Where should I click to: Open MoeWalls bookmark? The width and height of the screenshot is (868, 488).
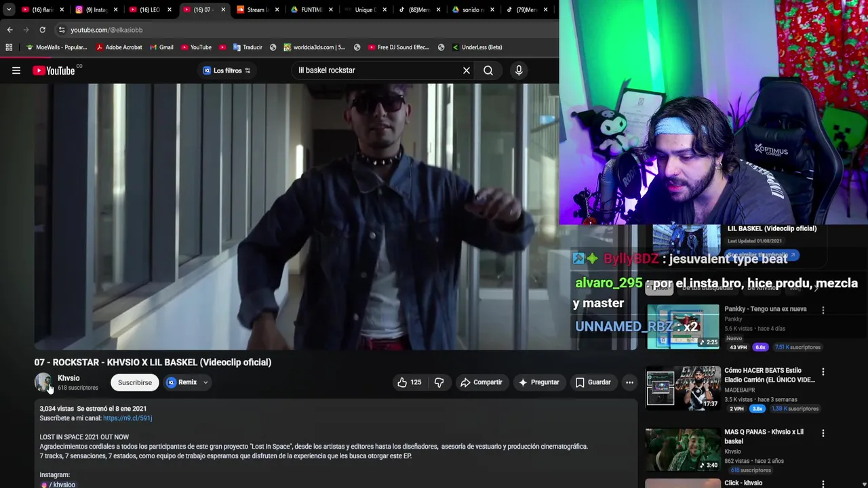pos(57,47)
